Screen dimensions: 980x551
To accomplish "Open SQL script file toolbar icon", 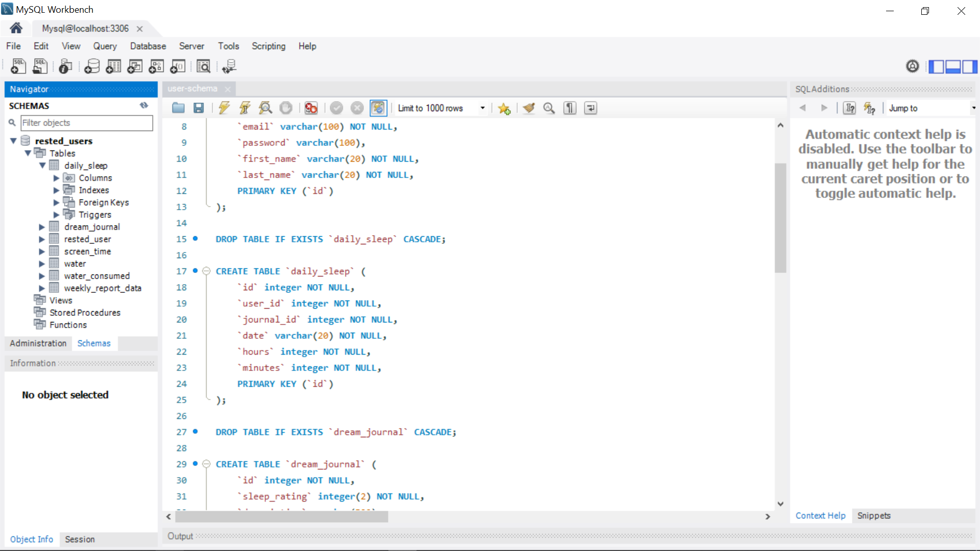I will [40, 66].
